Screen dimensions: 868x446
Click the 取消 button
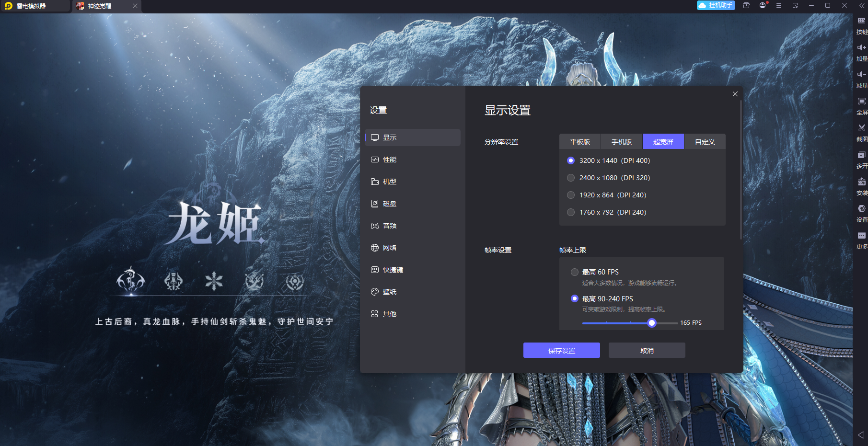coord(647,350)
